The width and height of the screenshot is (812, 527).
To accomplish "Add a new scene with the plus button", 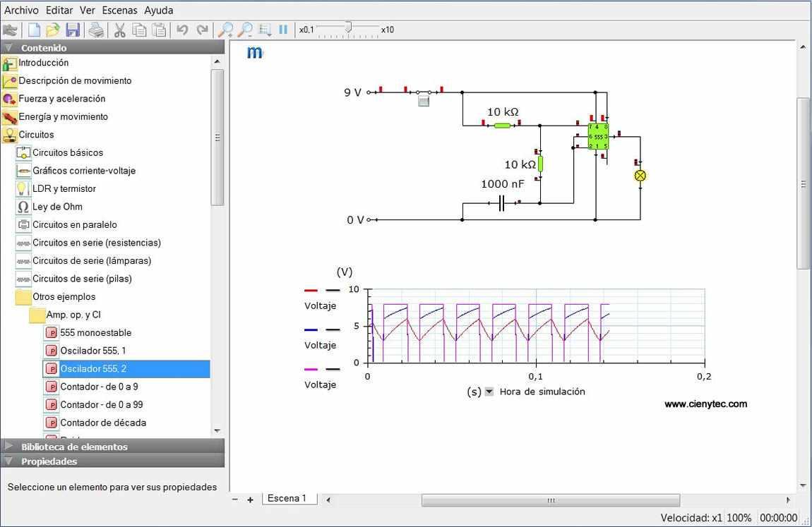I will tap(250, 499).
